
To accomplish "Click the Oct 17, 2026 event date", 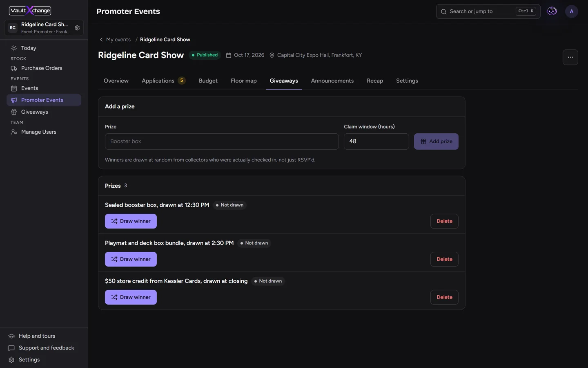I will (245, 55).
